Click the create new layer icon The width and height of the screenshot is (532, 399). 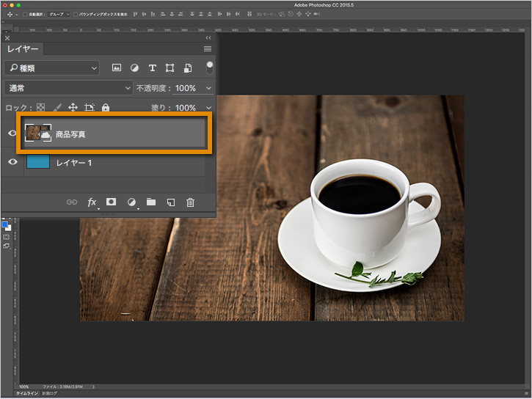coord(171,202)
